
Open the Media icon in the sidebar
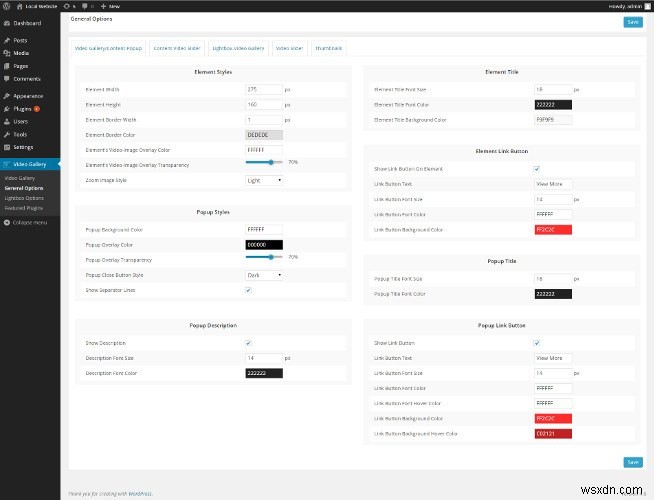click(x=7, y=53)
